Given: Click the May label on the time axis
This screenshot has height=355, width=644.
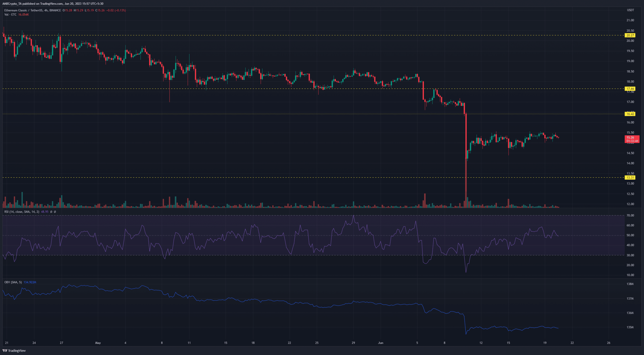Looking at the screenshot, I should click(98, 343).
